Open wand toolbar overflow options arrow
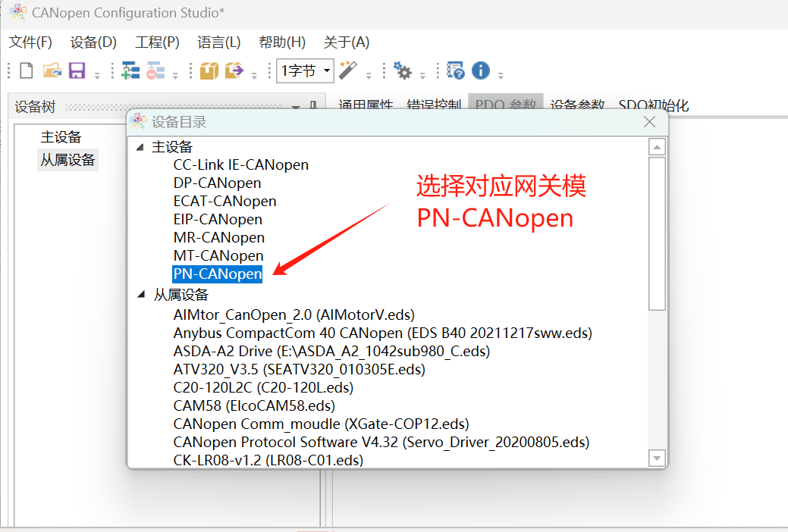788x532 pixels. pos(369,75)
